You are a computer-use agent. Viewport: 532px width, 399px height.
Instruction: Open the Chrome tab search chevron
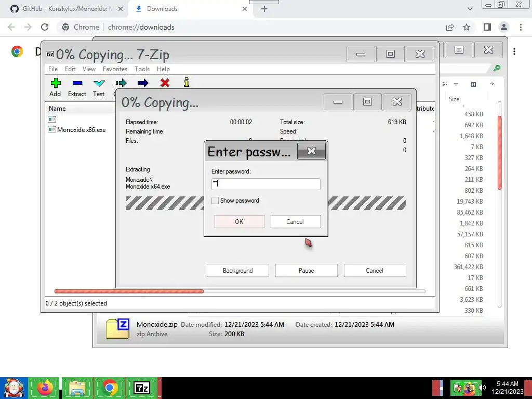click(470, 9)
